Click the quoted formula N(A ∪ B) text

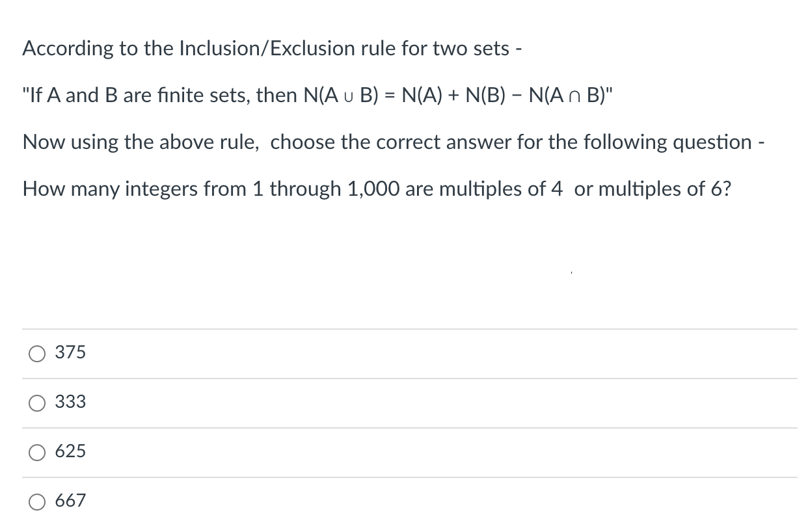[x=317, y=95]
